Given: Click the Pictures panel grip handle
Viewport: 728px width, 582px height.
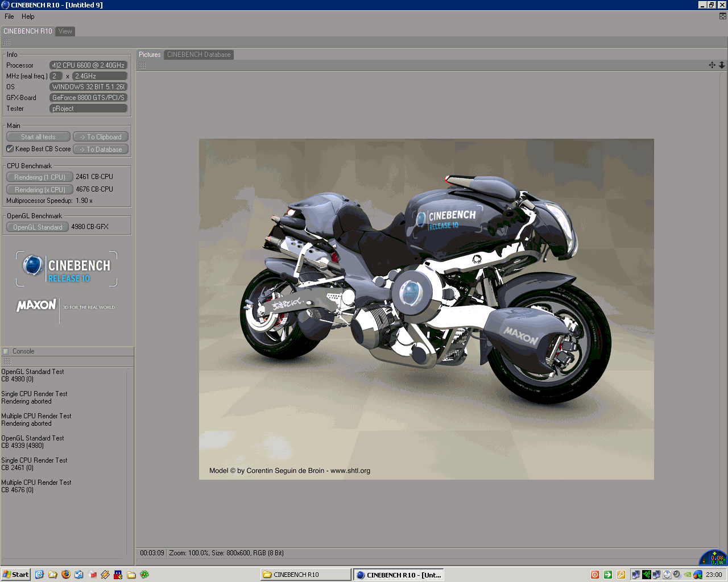Looking at the screenshot, I should [x=142, y=66].
